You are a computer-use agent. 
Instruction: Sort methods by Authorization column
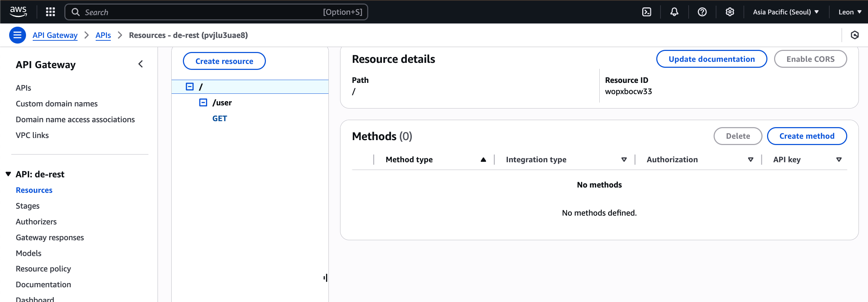(751, 160)
